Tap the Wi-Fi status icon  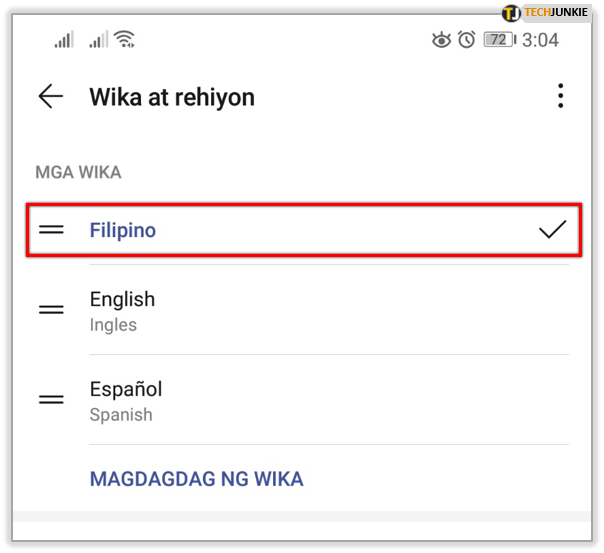[x=126, y=39]
